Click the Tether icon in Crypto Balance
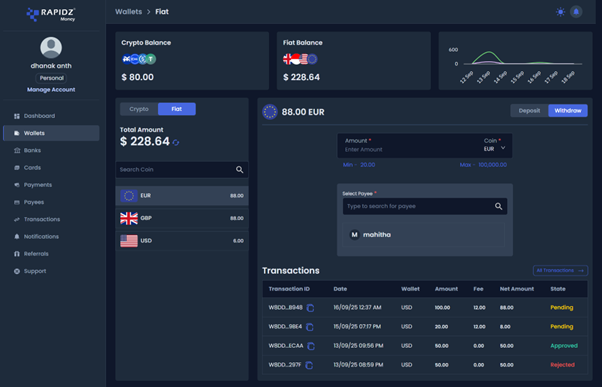This screenshot has height=387, width=602. [151, 59]
